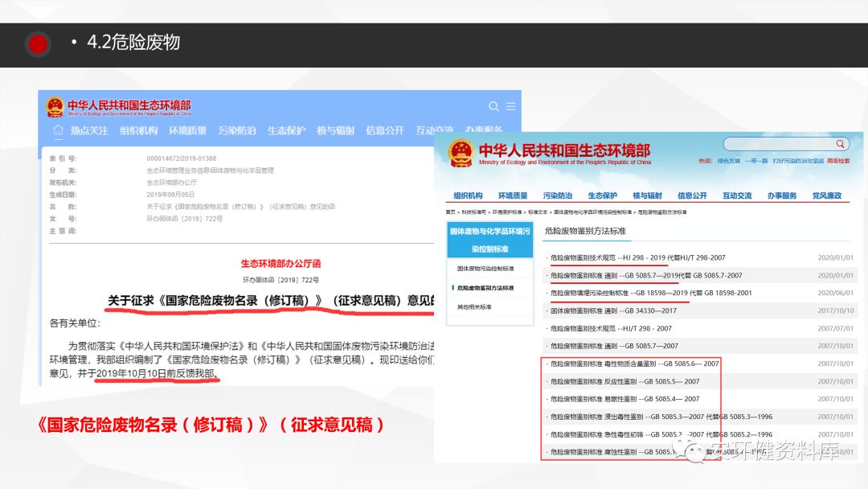Viewport: 868px width, 489px height.
Task: Click the search magnifier icon in left website header
Action: [x=493, y=106]
